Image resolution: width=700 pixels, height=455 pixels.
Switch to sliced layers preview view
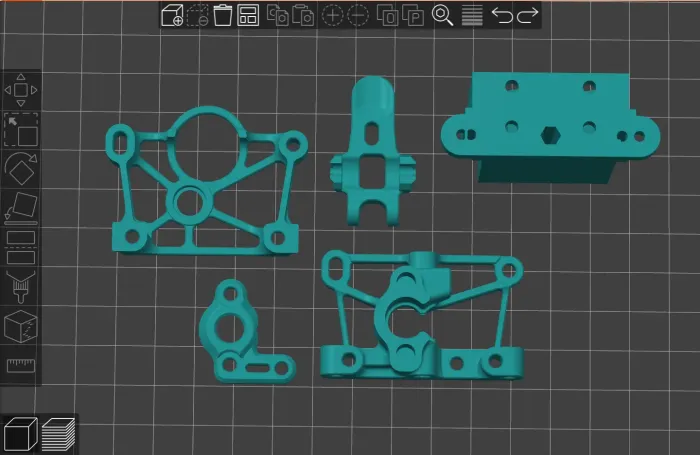(59, 434)
